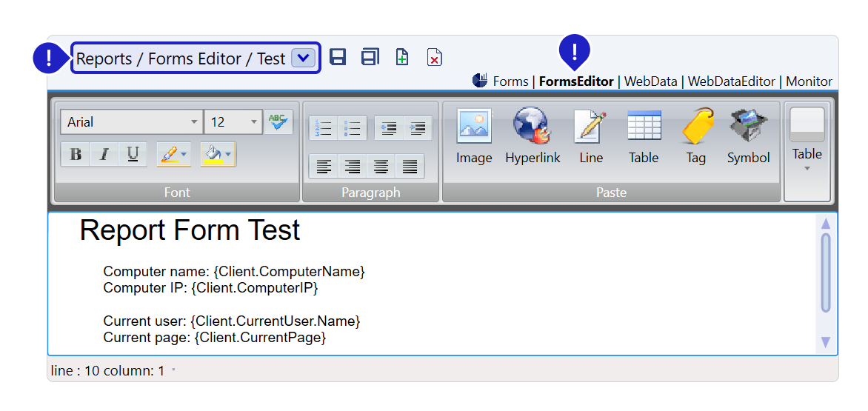Insert an Image from the Paste group
The image size is (868, 411).
[474, 136]
